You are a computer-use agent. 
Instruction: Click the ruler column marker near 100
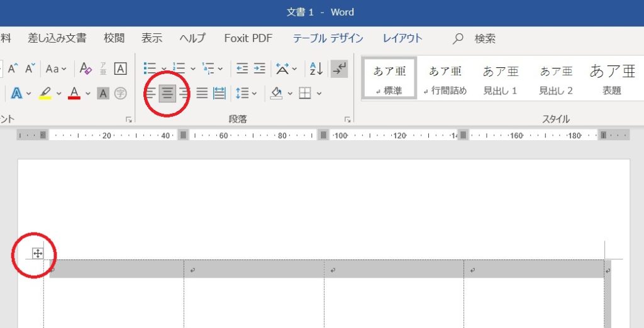pos(324,135)
